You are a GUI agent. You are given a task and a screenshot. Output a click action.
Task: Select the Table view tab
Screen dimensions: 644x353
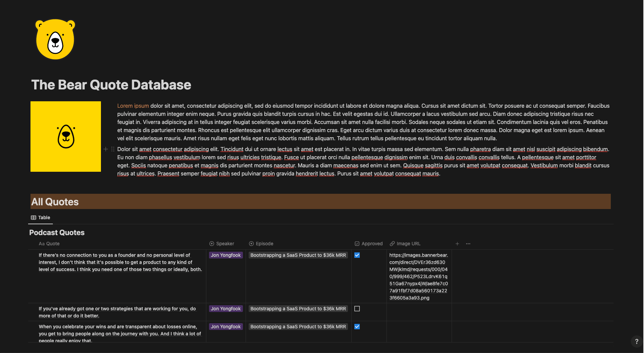pos(41,217)
